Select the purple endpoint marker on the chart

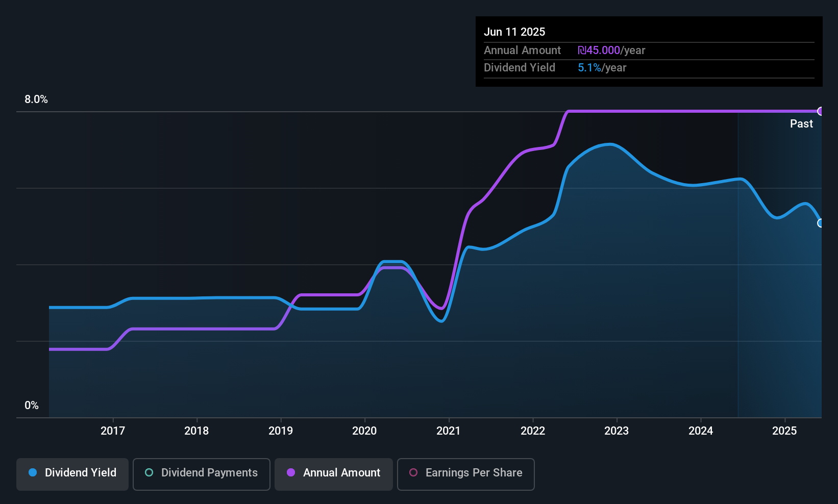coord(821,111)
